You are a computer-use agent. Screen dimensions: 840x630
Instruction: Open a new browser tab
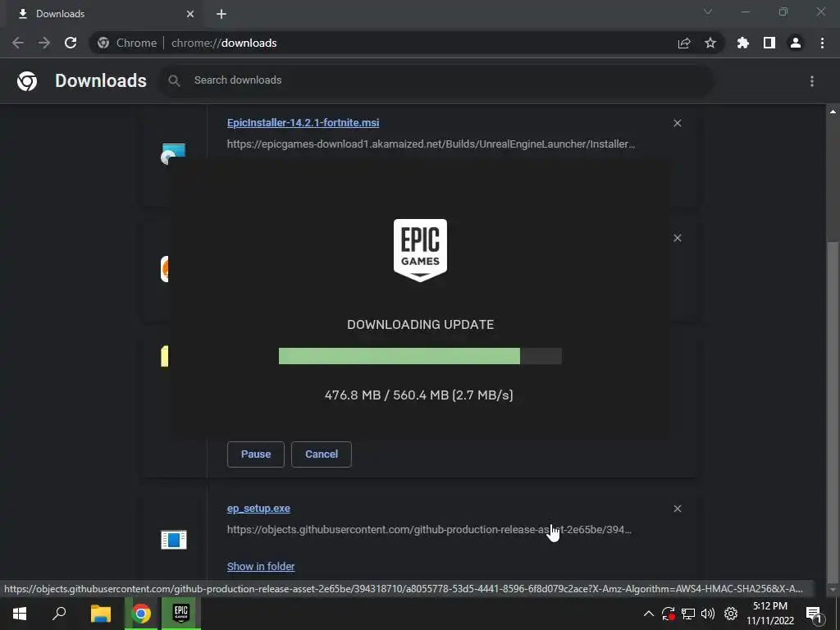click(221, 14)
